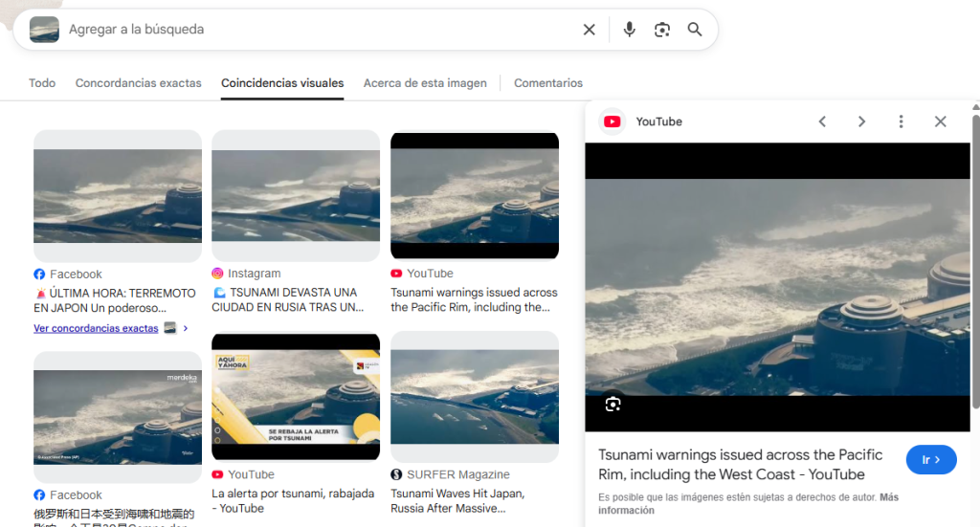Click the Agregar a la búsqueda input field
980x527 pixels.
pyautogui.click(x=316, y=30)
